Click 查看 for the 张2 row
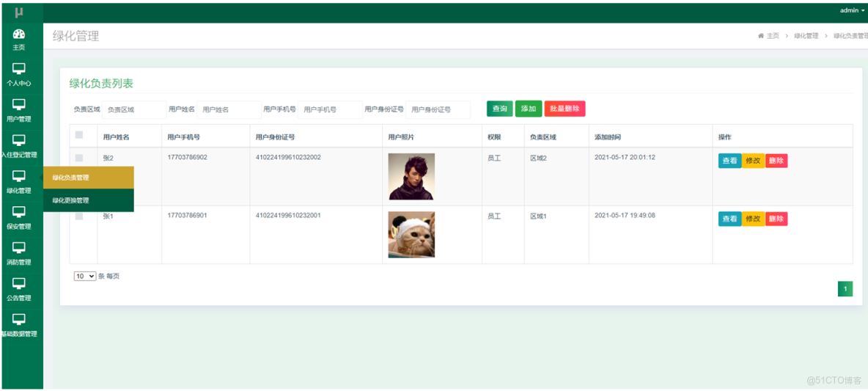The image size is (868, 391). pos(729,161)
